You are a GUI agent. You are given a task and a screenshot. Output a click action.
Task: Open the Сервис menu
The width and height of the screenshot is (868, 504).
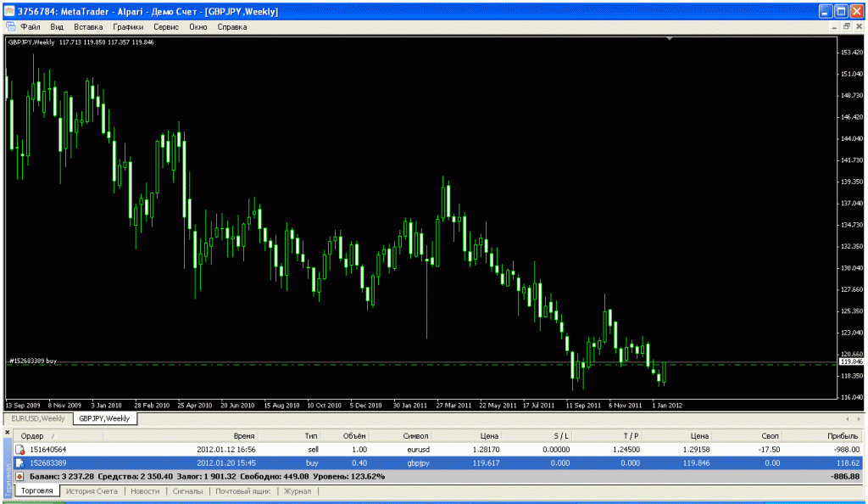coord(165,27)
